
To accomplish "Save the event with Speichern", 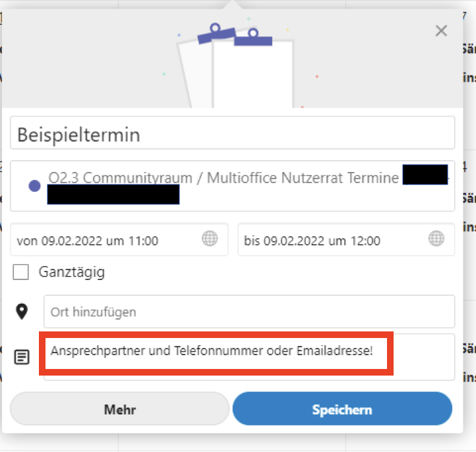I will [342, 409].
